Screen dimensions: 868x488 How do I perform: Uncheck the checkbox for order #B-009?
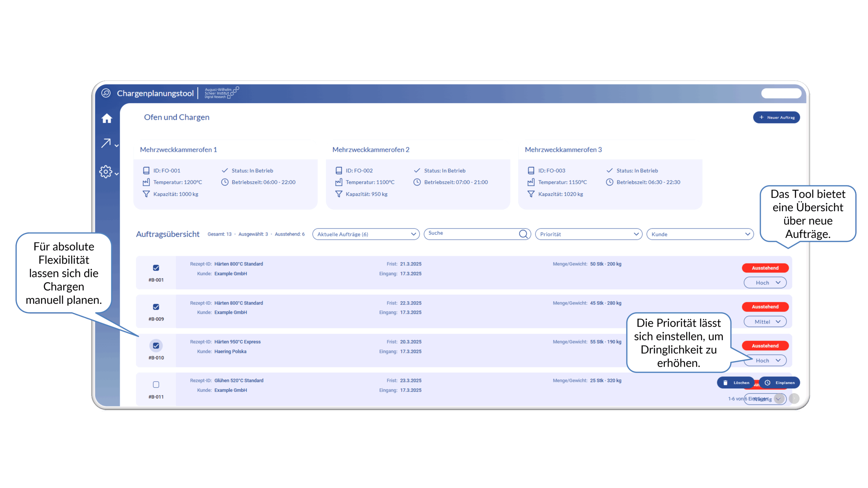coord(156,307)
